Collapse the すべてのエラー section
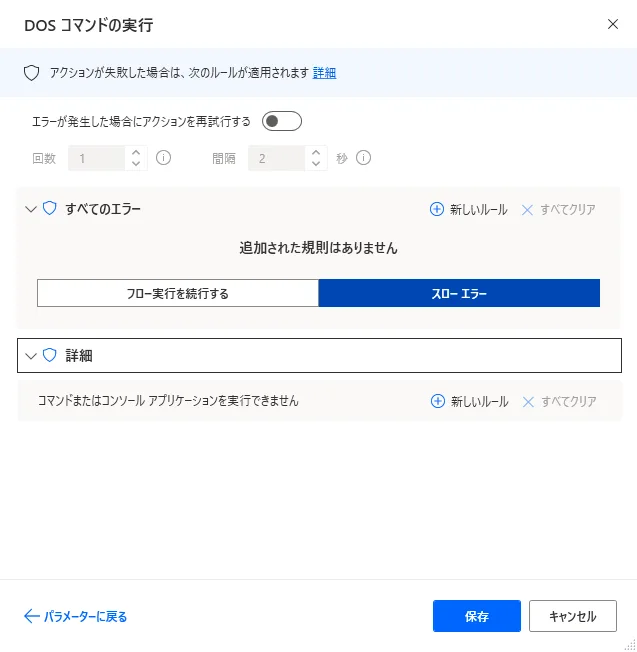 (30, 210)
